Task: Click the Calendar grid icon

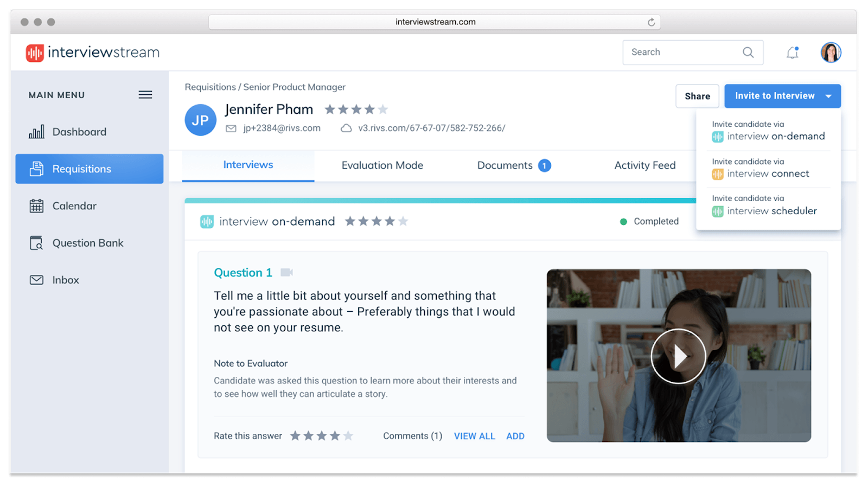Action: (36, 206)
